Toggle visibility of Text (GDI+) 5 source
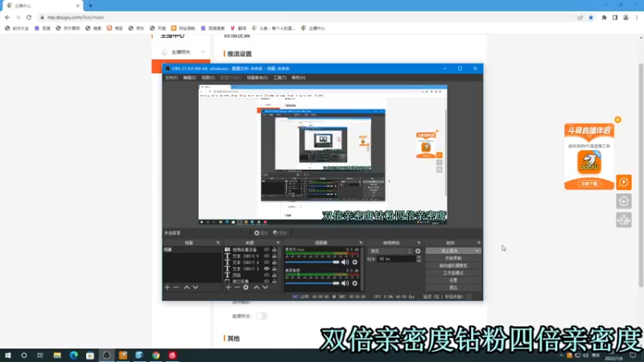The width and height of the screenshot is (644, 362). pos(266,256)
